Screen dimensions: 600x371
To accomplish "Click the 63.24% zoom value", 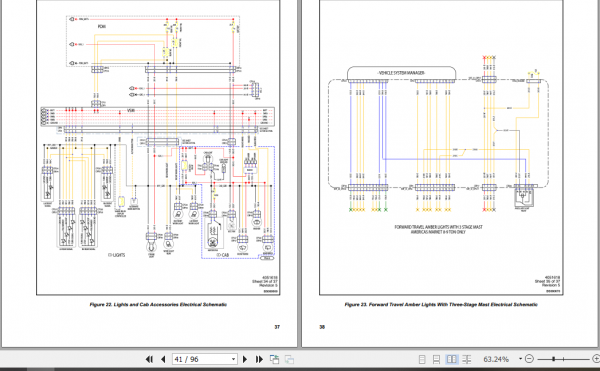I will coord(496,359).
